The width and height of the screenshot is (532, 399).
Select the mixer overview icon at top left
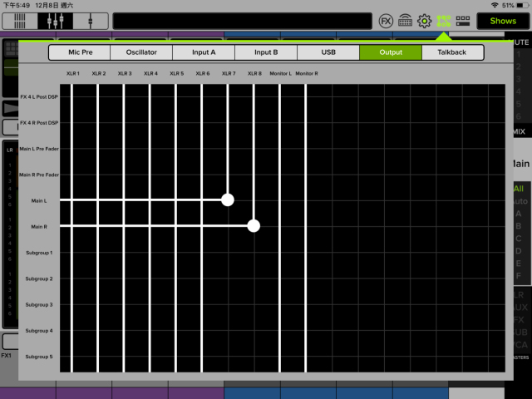pos(19,20)
